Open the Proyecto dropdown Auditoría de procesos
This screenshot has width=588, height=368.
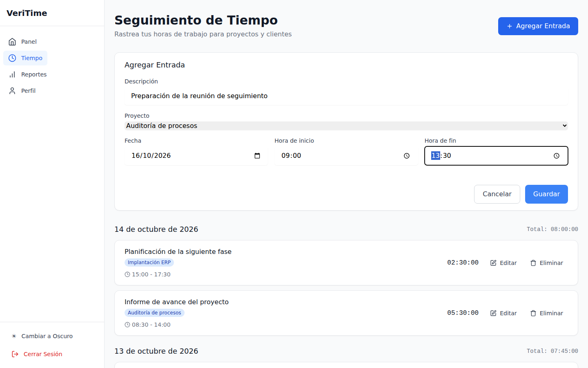[x=346, y=126]
